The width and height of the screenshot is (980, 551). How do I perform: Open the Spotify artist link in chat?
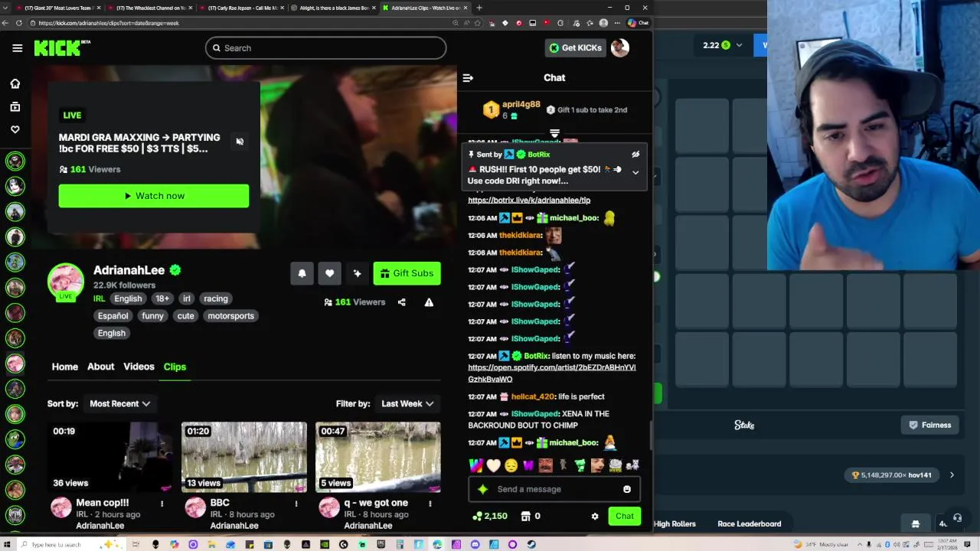click(x=552, y=373)
